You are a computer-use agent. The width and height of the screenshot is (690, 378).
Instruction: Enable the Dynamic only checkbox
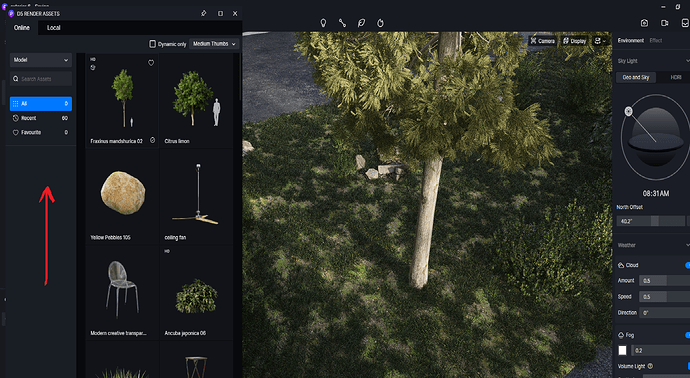(x=152, y=44)
